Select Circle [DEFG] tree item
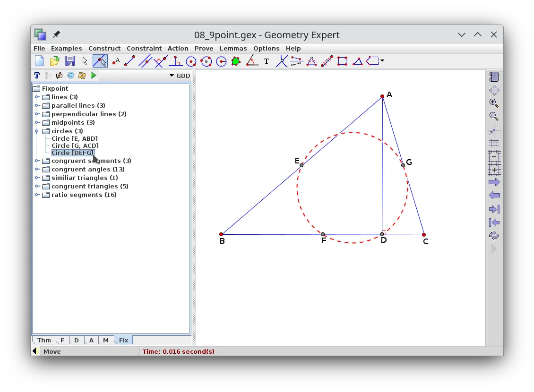 73,153
